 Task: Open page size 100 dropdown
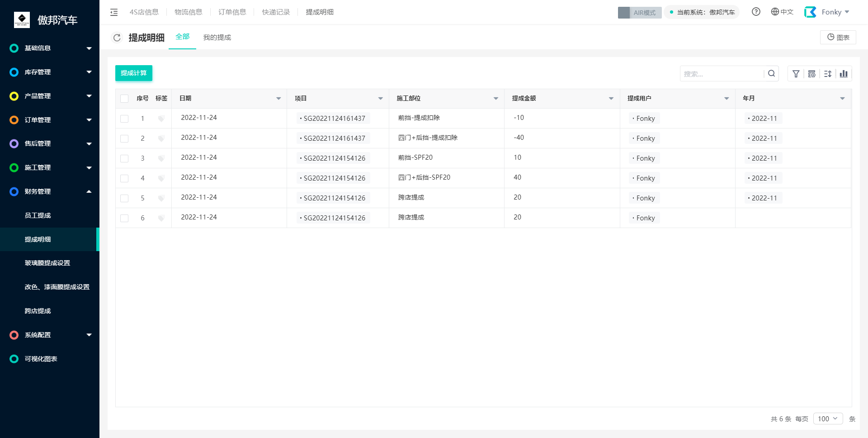pos(828,419)
